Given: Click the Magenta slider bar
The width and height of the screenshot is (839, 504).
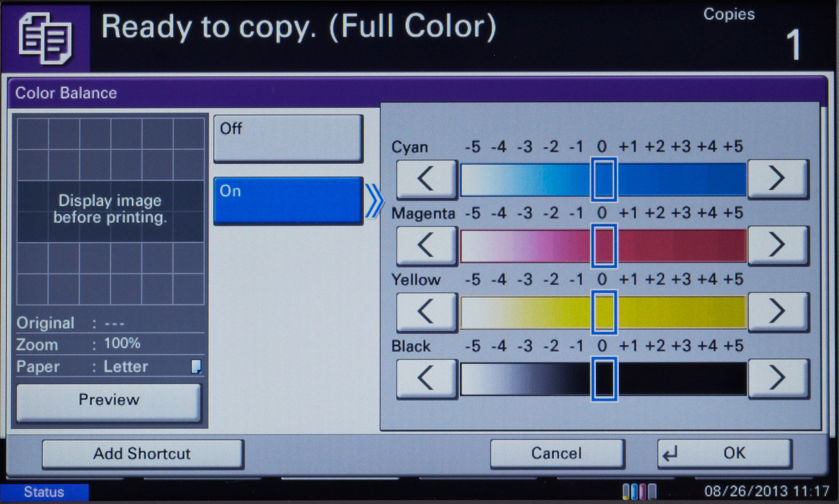Looking at the screenshot, I should pyautogui.click(x=603, y=246).
